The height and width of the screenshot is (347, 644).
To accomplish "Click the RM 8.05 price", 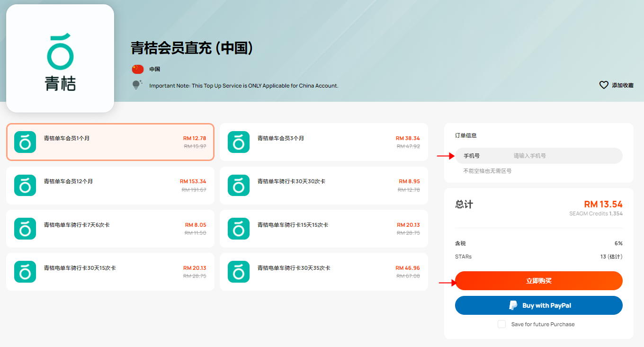I will click(196, 225).
